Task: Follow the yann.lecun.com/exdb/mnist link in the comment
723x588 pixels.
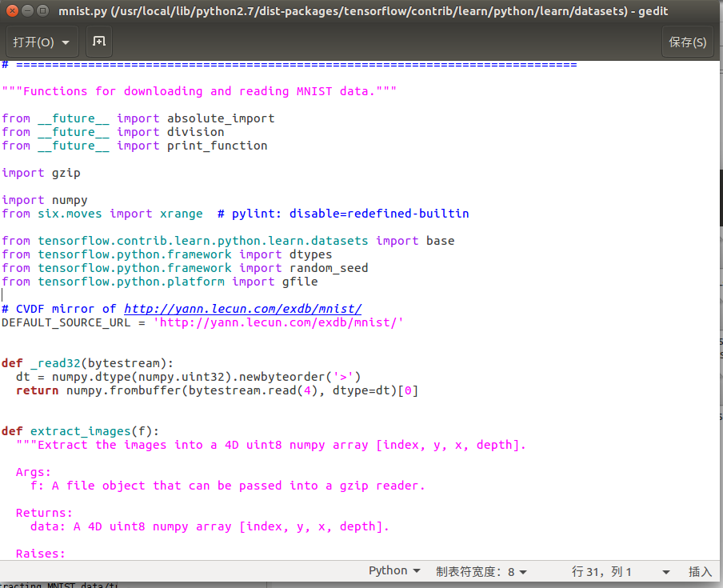Action: pos(243,309)
